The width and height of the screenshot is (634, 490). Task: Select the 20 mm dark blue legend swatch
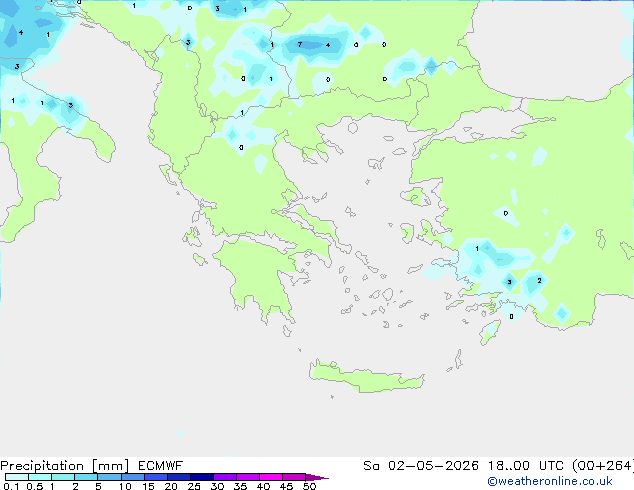coord(178,477)
